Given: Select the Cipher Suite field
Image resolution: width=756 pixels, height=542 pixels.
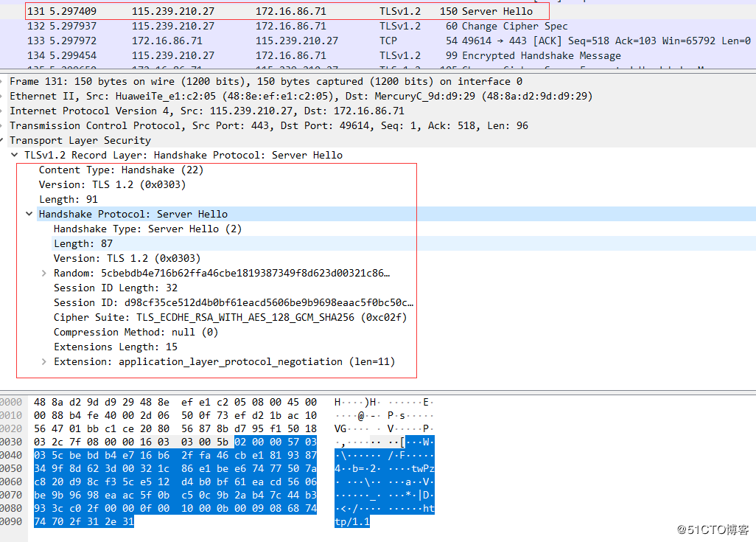Looking at the screenshot, I should point(230,317).
